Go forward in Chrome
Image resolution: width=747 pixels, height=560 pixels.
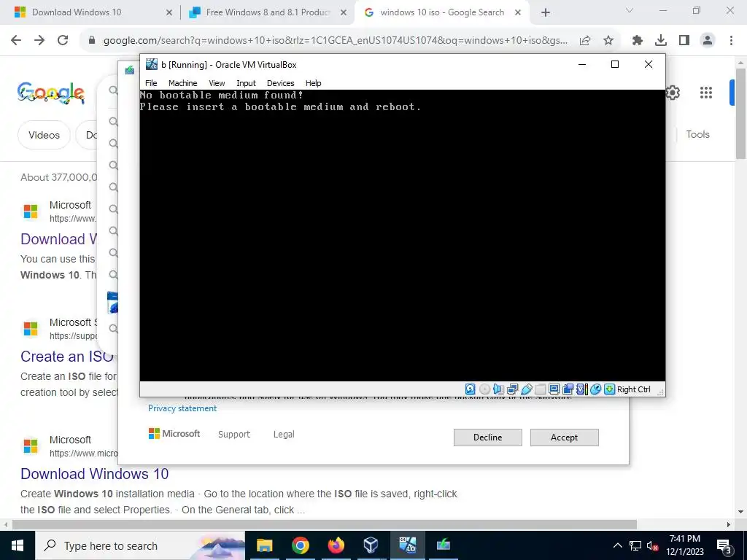[x=39, y=41]
